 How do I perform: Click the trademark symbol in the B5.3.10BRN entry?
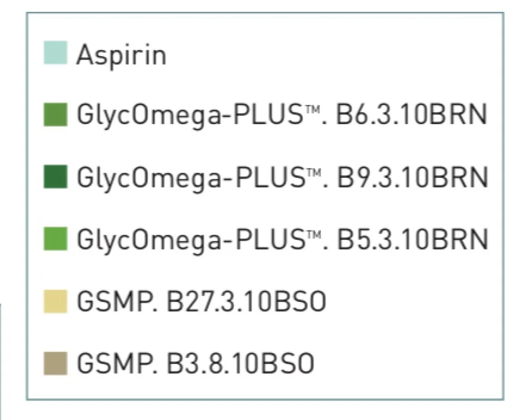tap(318, 233)
